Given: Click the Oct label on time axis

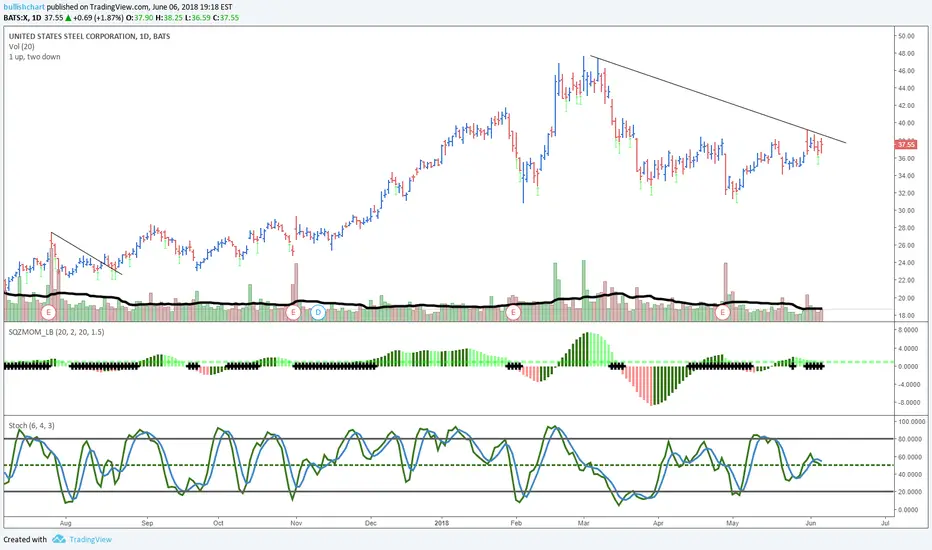Looking at the screenshot, I should tap(218, 523).
